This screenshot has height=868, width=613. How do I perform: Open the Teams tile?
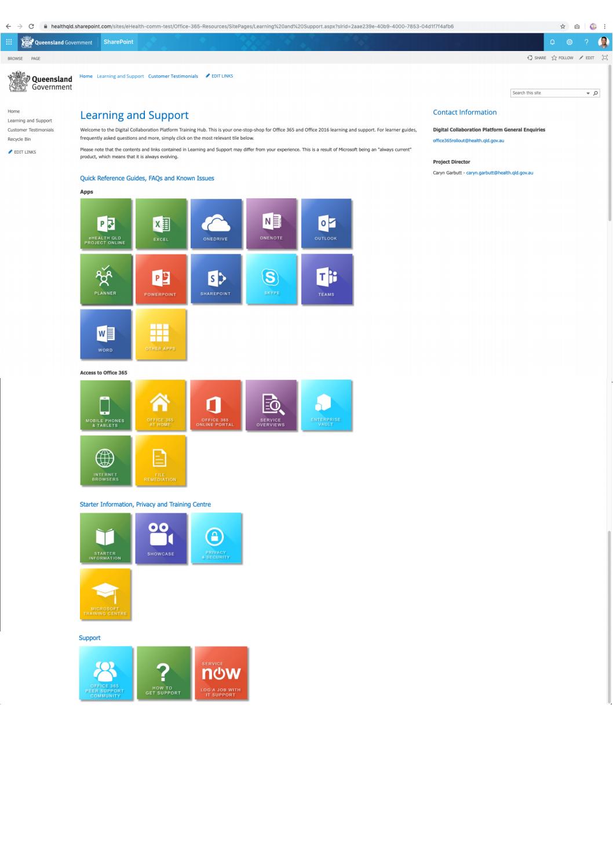327,279
